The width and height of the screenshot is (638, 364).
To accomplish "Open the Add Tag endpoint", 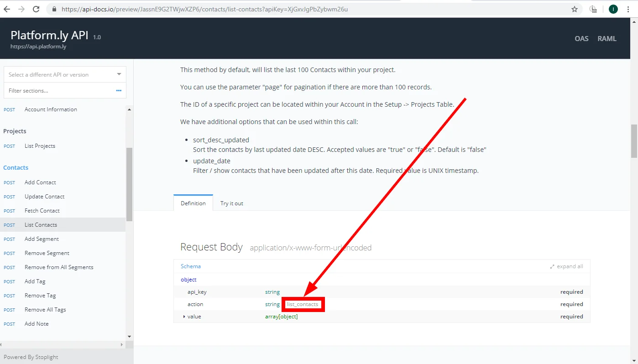I will (35, 281).
